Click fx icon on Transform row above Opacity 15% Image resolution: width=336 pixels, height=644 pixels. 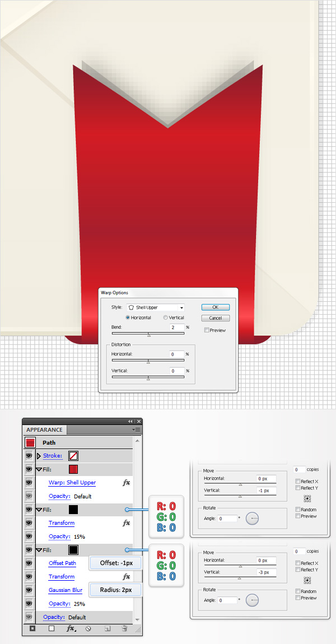126,523
